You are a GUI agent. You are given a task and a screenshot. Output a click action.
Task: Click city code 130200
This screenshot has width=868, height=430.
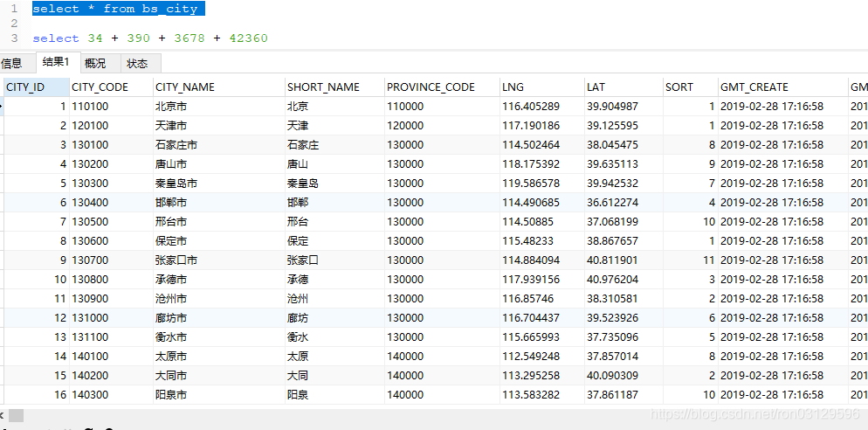(x=111, y=164)
